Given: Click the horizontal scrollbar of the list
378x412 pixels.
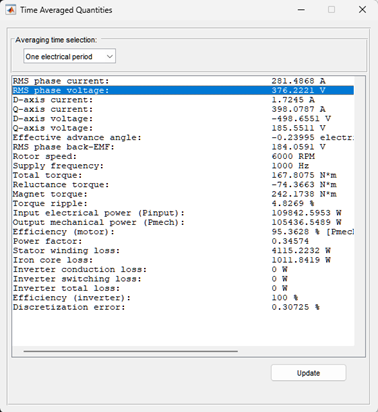Looking at the screenshot, I should (x=131, y=351).
